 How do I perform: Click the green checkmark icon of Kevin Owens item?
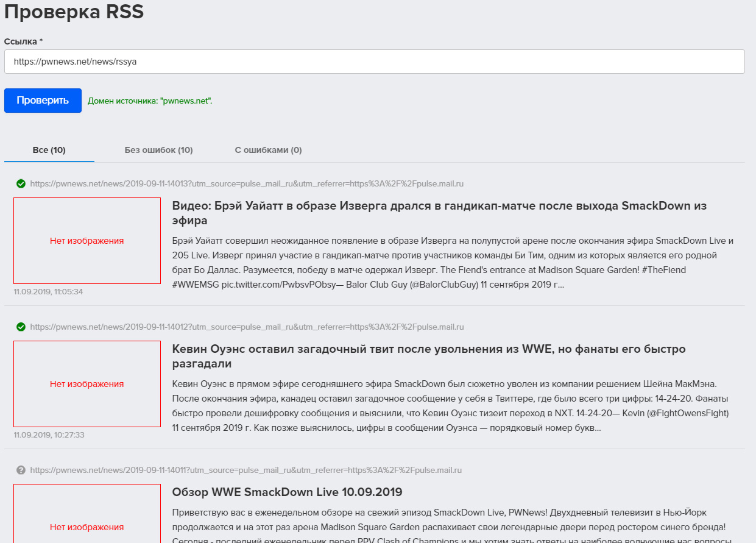(21, 327)
